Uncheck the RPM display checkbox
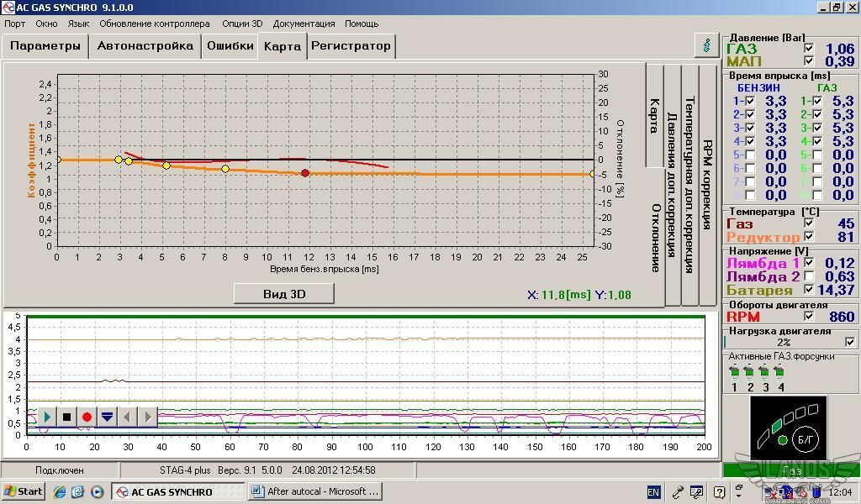This screenshot has height=504, width=861. click(809, 317)
